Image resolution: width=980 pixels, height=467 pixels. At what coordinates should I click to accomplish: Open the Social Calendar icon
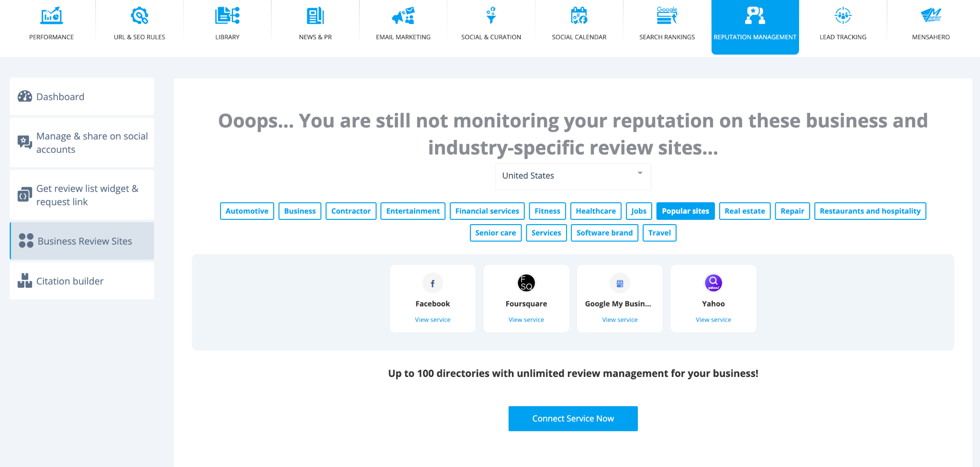[579, 16]
